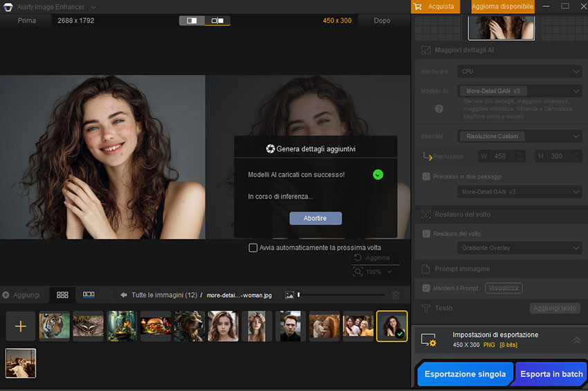The image size is (588, 391).
Task: Click Esportazione singola button
Action: (466, 374)
